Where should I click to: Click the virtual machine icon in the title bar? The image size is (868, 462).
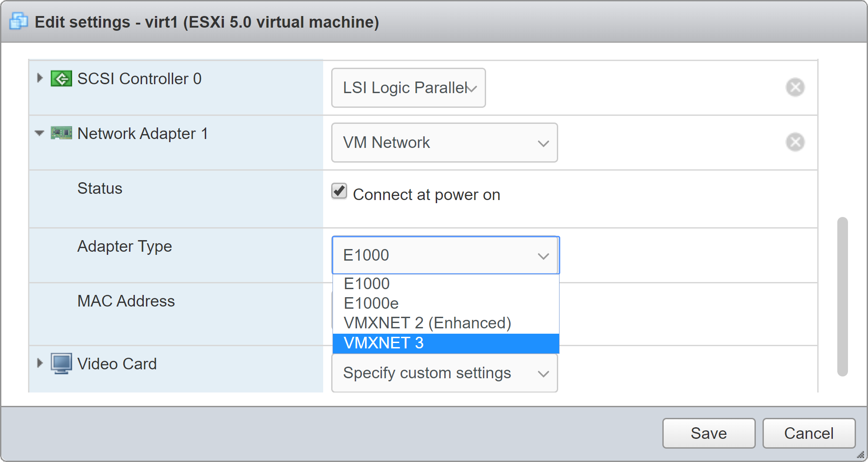pos(18,21)
